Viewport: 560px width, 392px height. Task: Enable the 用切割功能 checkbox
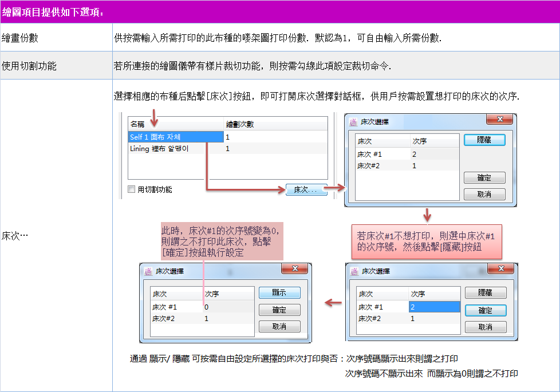click(132, 189)
